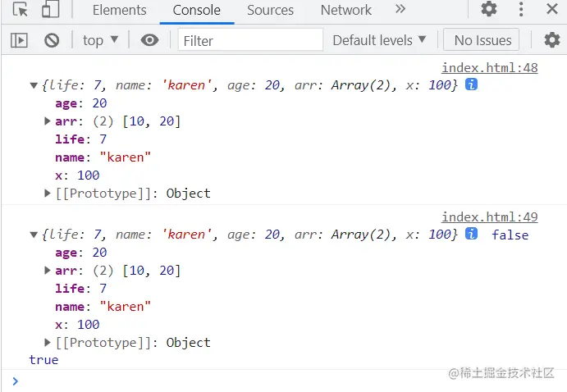Close DevTools with the X icon

[x=551, y=9]
